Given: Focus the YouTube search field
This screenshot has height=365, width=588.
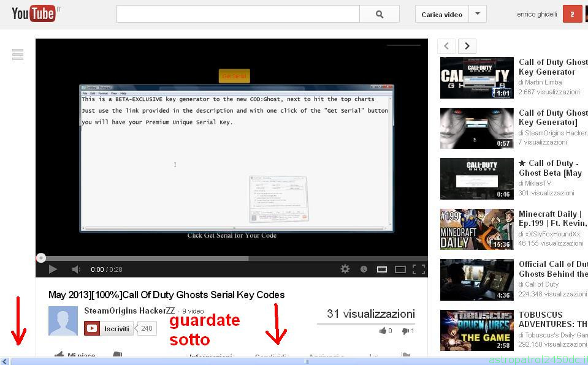Looking at the screenshot, I should (x=238, y=14).
